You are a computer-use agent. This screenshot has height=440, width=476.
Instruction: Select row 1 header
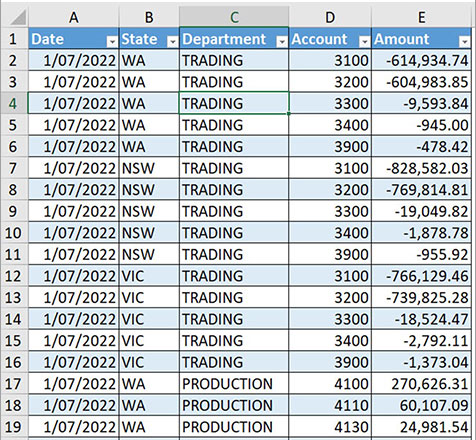(14, 39)
